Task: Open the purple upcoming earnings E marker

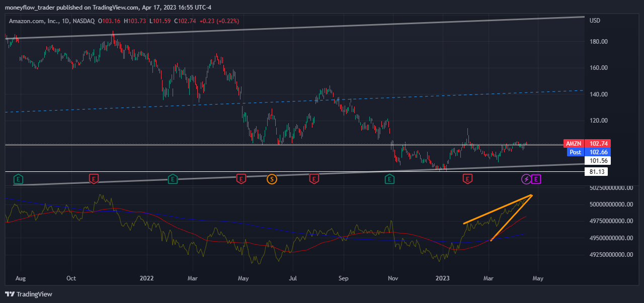Action: (x=536, y=178)
